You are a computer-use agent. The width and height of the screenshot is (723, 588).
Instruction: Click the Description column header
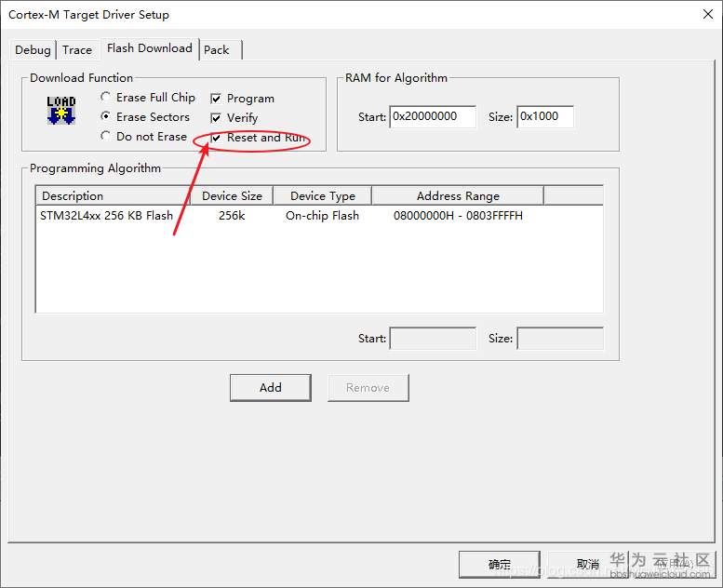click(113, 196)
